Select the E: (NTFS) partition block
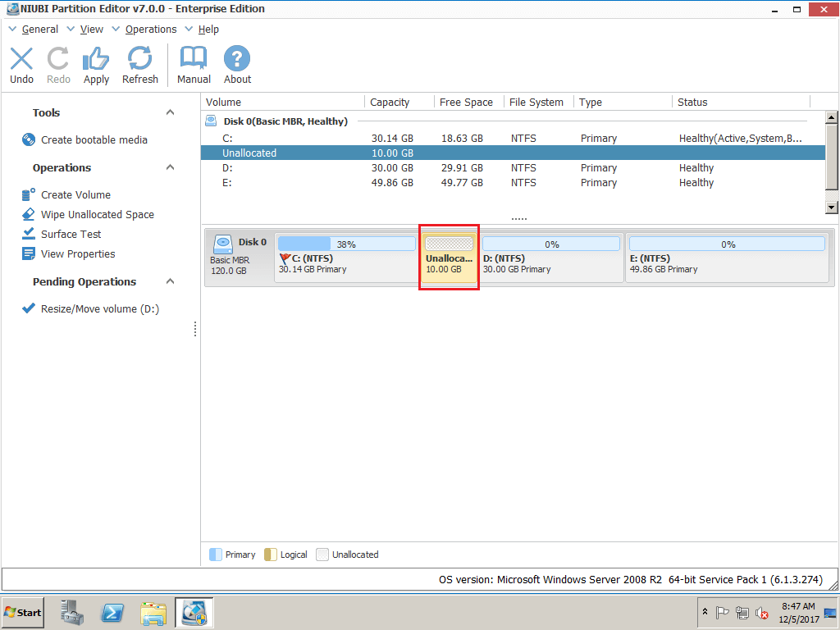The height and width of the screenshot is (630, 840). pos(727,257)
